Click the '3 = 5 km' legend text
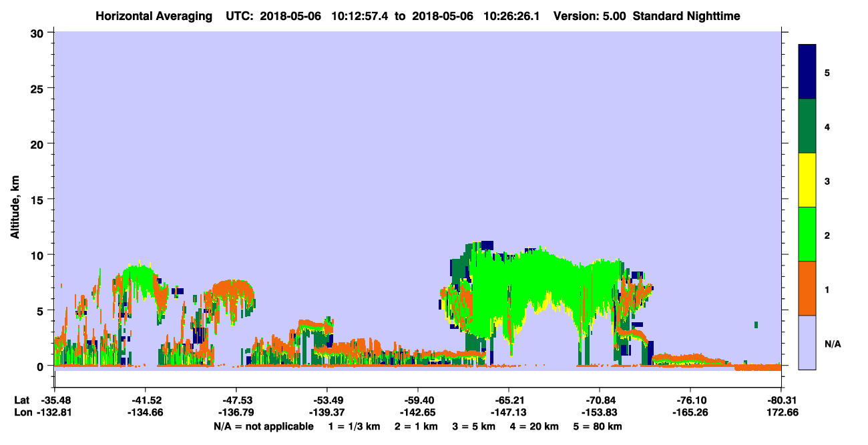Viewport: 868px width, 445px height. pos(473,426)
